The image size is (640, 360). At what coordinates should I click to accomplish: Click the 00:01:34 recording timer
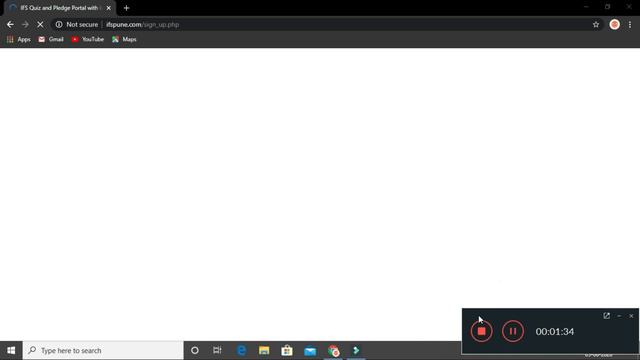[x=555, y=331]
